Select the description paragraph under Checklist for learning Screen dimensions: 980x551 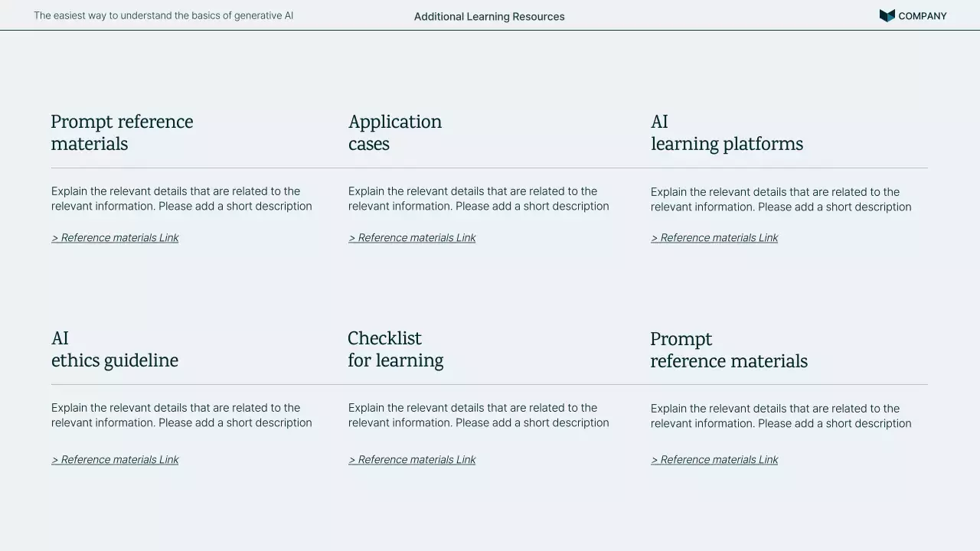[x=479, y=416]
